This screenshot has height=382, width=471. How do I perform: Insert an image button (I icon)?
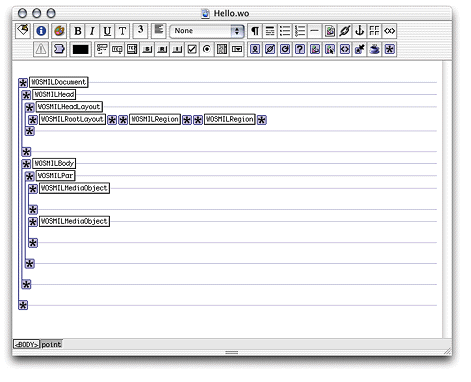tap(177, 49)
